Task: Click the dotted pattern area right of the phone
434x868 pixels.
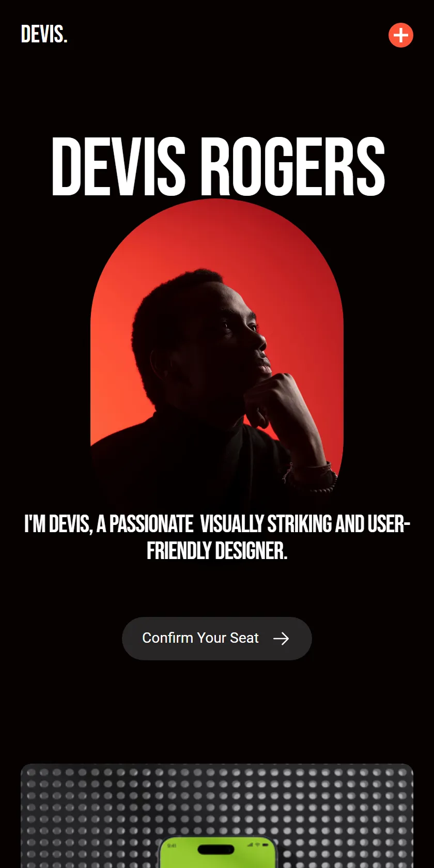Action: point(345,816)
